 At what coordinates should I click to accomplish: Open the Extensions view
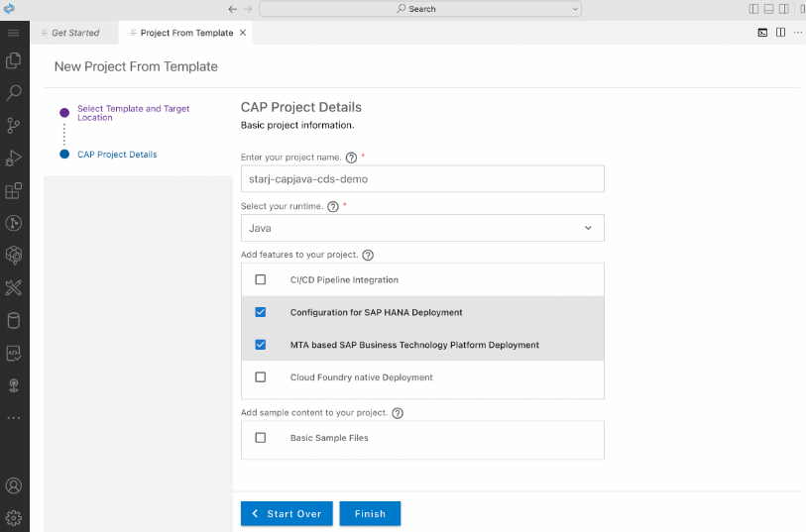pyautogui.click(x=13, y=190)
